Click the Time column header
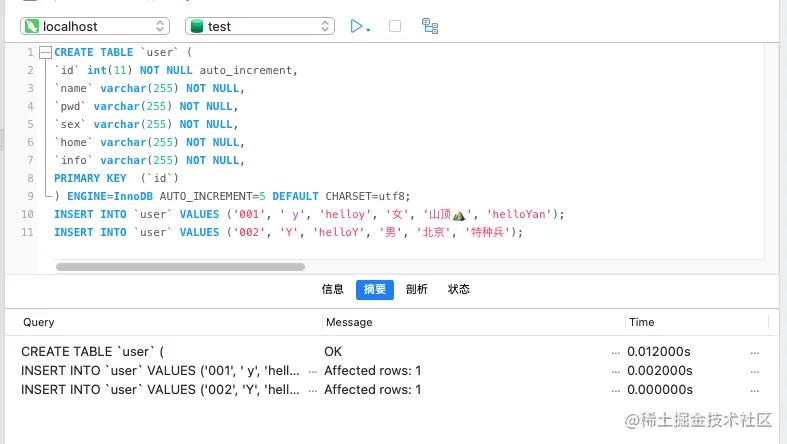787x444 pixels. [641, 322]
